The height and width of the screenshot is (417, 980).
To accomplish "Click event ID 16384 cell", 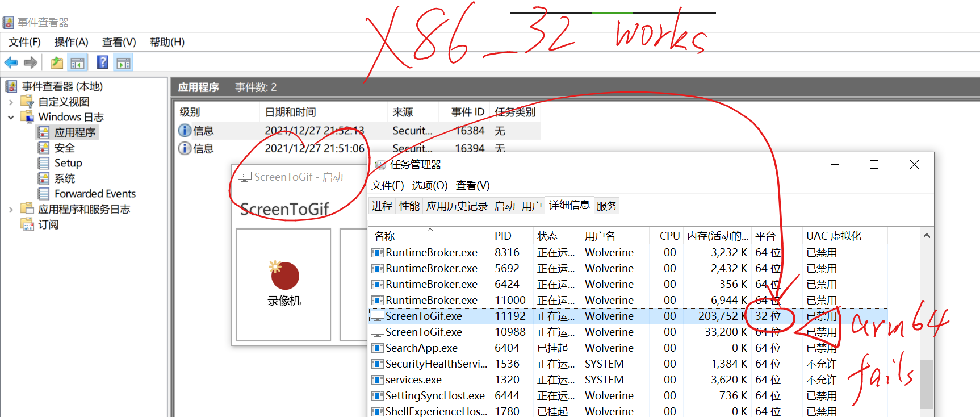I will pyautogui.click(x=470, y=131).
